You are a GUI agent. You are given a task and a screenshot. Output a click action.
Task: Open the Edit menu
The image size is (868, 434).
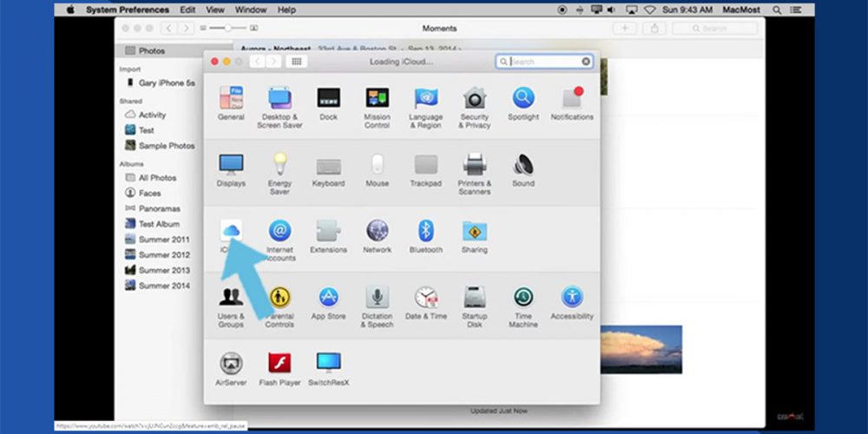[187, 10]
